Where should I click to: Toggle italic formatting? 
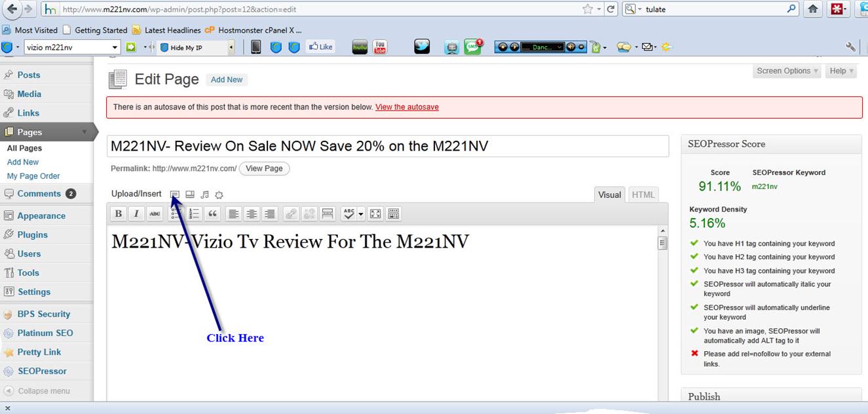136,214
